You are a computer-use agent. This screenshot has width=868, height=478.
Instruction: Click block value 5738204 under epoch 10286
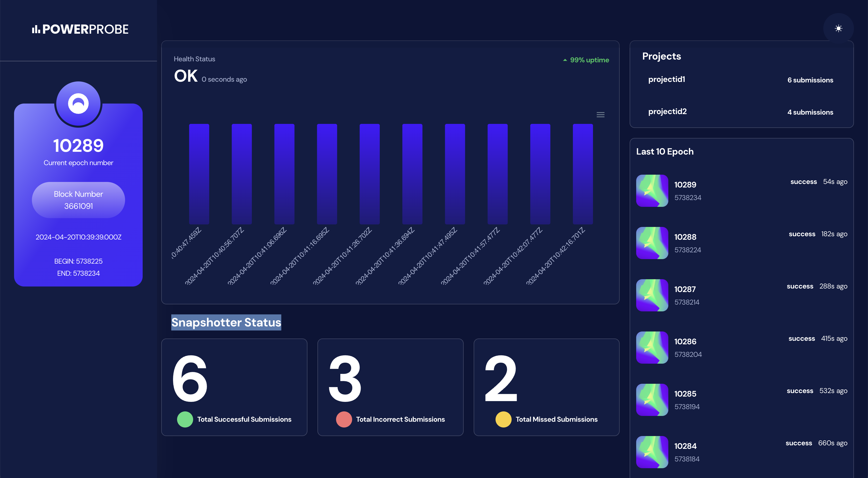pos(688,354)
